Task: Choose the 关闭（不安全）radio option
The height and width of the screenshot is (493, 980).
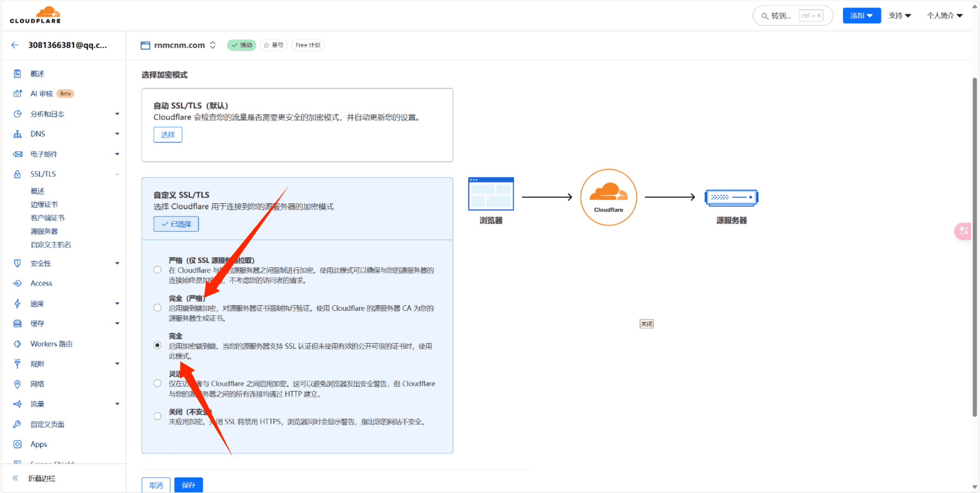Action: pyautogui.click(x=157, y=416)
